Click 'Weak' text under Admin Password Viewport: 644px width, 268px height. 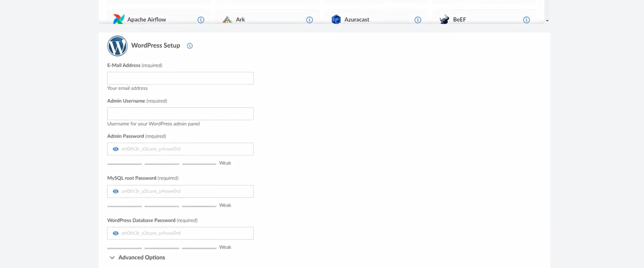click(x=225, y=163)
